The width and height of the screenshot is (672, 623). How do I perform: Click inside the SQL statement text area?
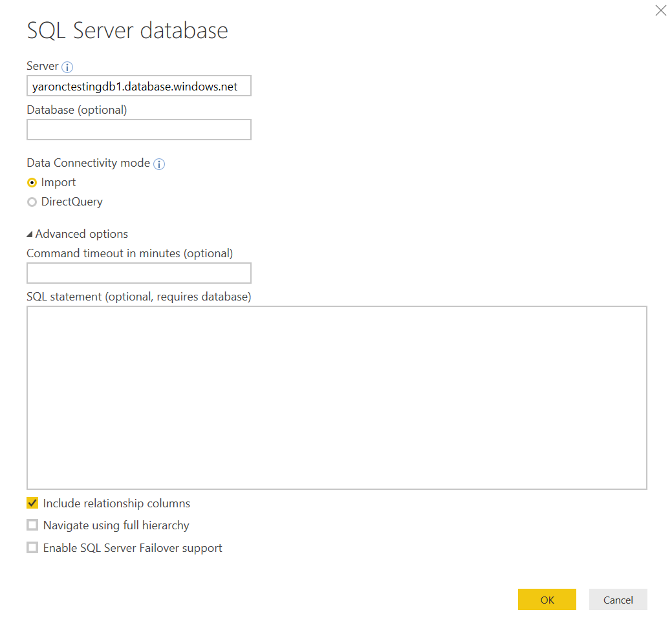pos(336,397)
